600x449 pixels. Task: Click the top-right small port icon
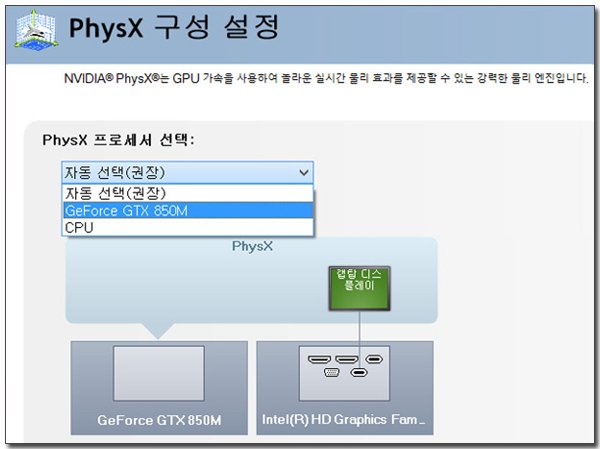pos(374,359)
